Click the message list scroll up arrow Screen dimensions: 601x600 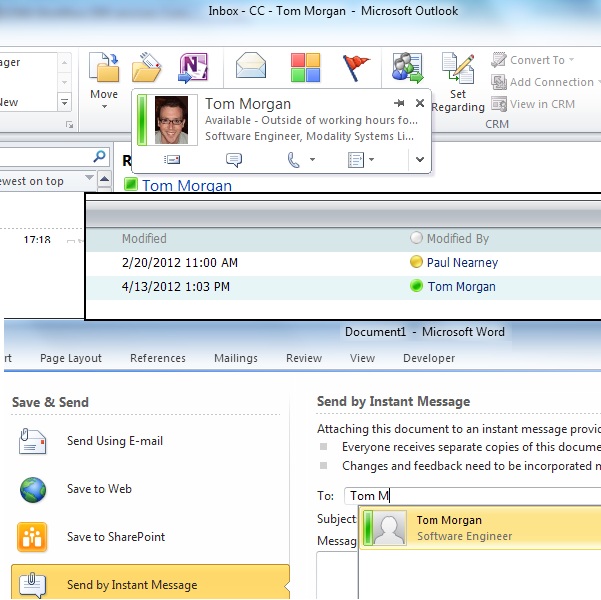(104, 179)
